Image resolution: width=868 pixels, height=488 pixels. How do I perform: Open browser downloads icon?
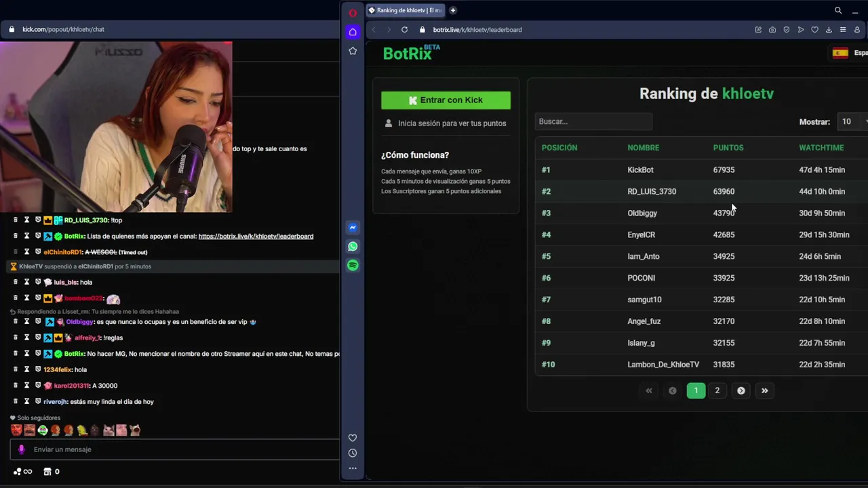point(829,30)
